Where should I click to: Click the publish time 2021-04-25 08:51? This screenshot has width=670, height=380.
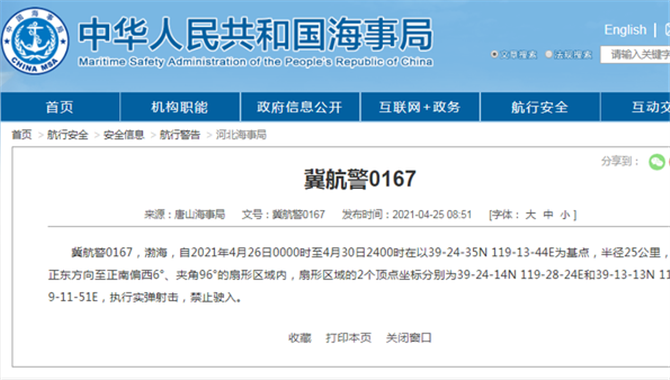pyautogui.click(x=432, y=215)
